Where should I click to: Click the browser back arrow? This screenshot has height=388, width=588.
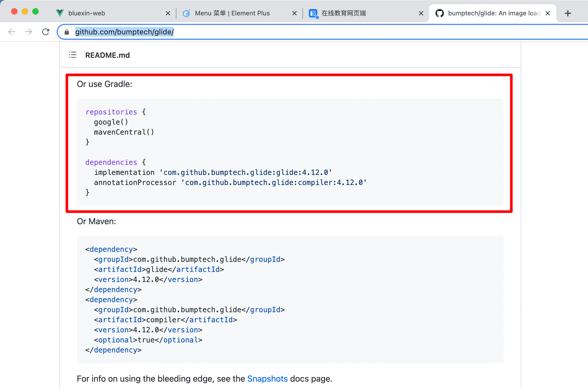coord(12,32)
